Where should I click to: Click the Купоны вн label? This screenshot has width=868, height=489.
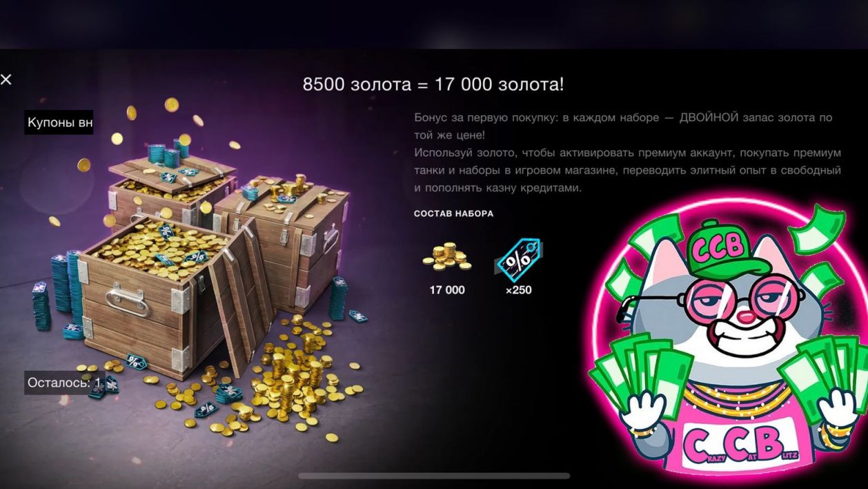coord(59,123)
